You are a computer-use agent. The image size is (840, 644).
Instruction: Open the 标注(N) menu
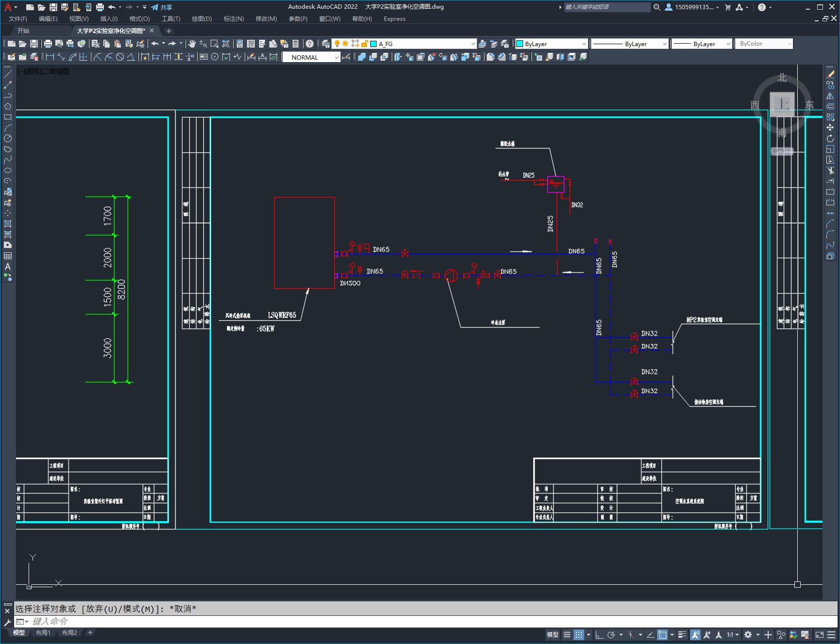pyautogui.click(x=233, y=19)
